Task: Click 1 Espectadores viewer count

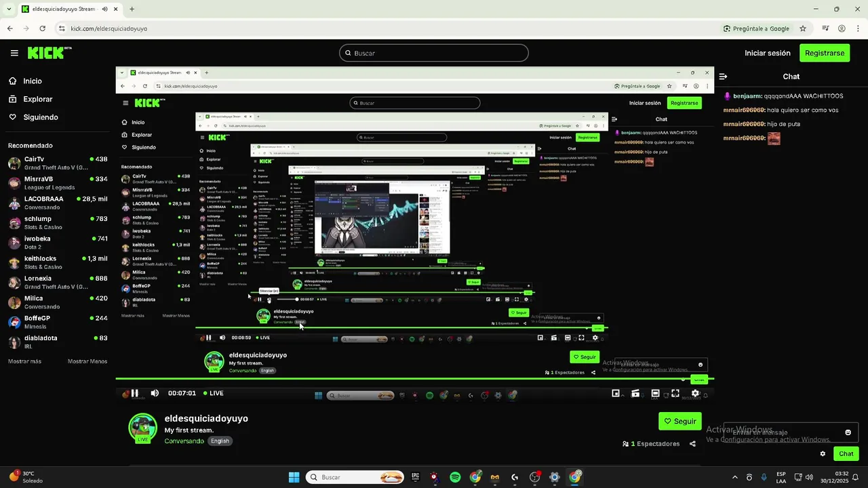Action: click(651, 444)
